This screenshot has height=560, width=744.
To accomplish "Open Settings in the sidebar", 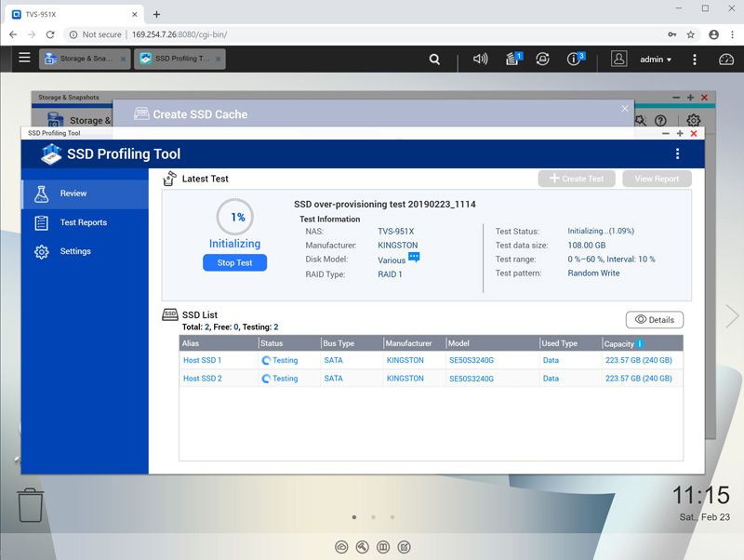I will click(x=75, y=251).
